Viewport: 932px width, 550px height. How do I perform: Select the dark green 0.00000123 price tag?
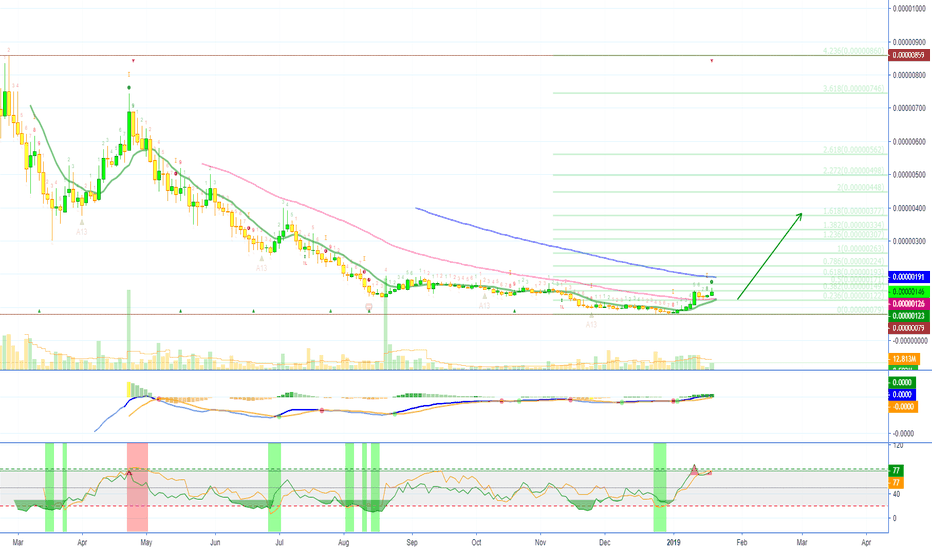tap(909, 316)
